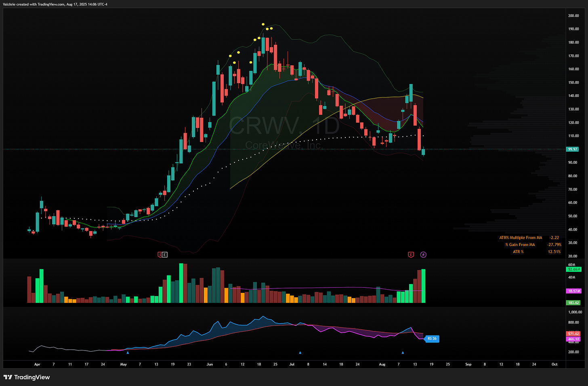
Task: Click the 110.00 price scale label
Action: click(x=573, y=136)
